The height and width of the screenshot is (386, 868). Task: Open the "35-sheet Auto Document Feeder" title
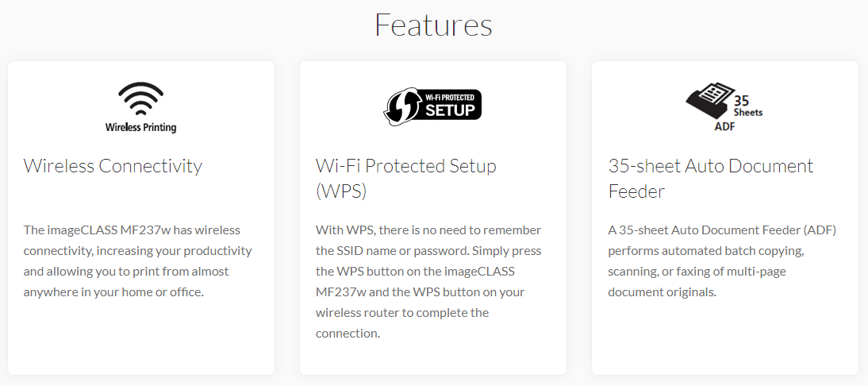pyautogui.click(x=710, y=178)
